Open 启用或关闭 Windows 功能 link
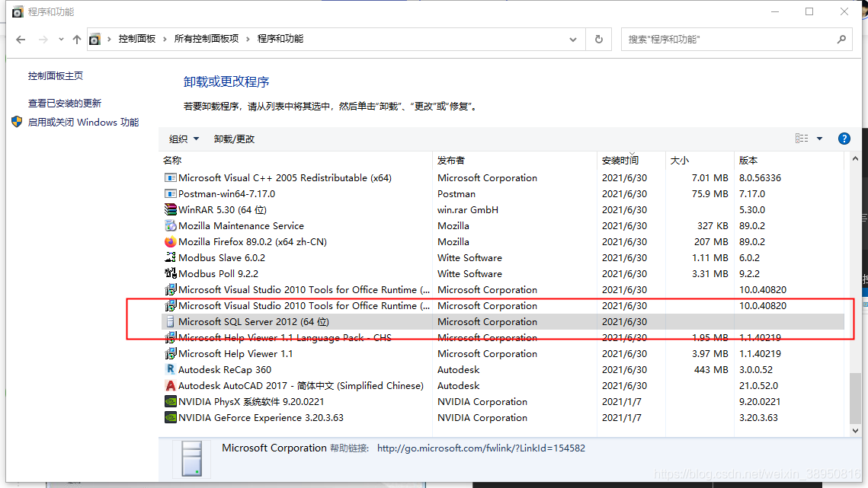Viewport: 868px width, 488px height. click(83, 123)
